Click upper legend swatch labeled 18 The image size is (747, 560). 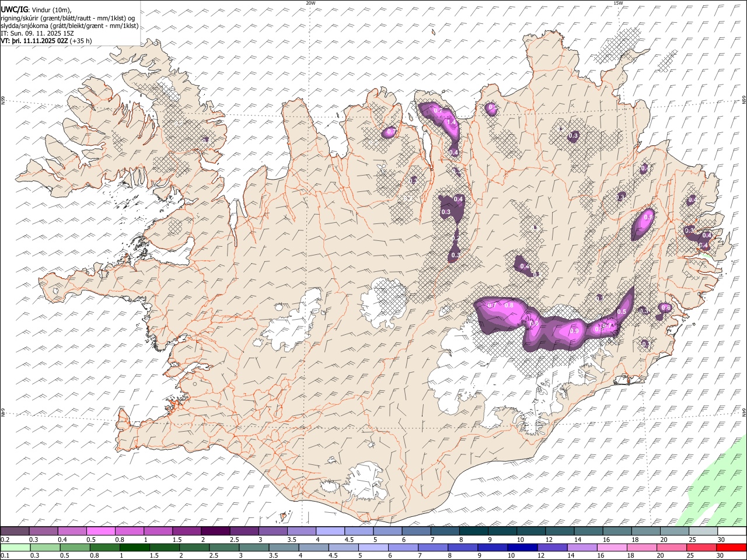pos(645,531)
